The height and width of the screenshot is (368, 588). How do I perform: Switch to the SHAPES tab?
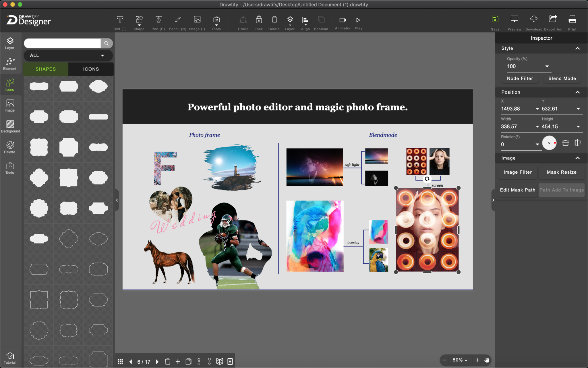coord(46,69)
